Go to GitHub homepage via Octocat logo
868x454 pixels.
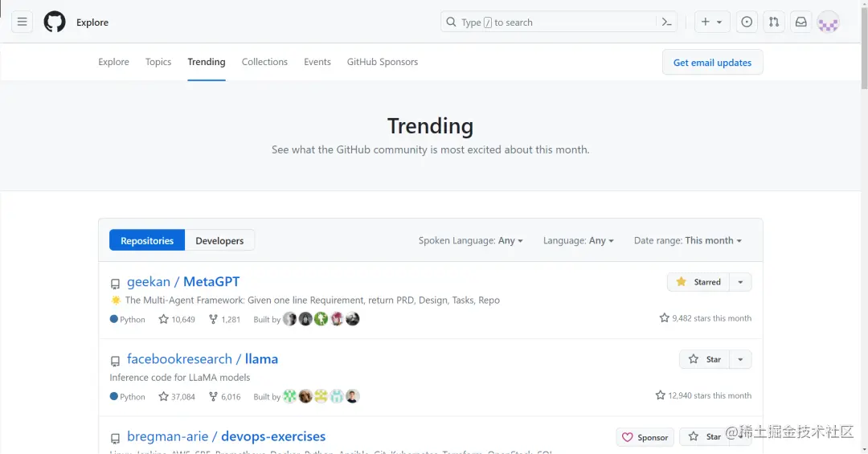(x=55, y=22)
